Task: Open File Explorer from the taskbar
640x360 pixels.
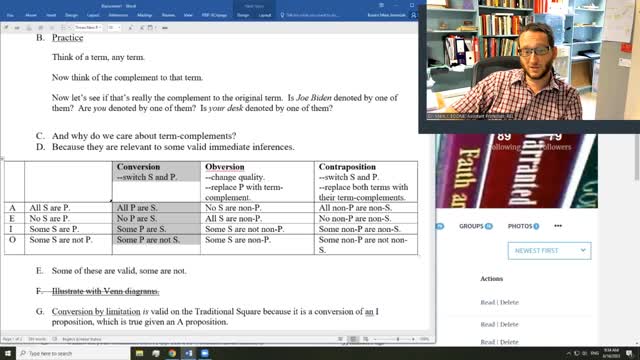Action: pos(140,353)
